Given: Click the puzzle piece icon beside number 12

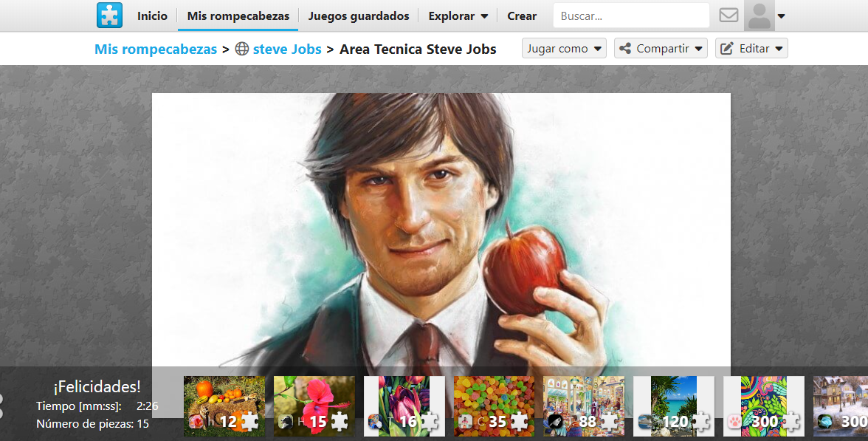Looking at the screenshot, I should coord(249,422).
